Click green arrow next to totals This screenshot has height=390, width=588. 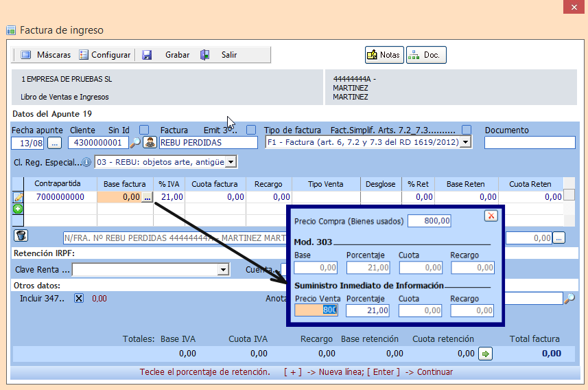tap(485, 354)
